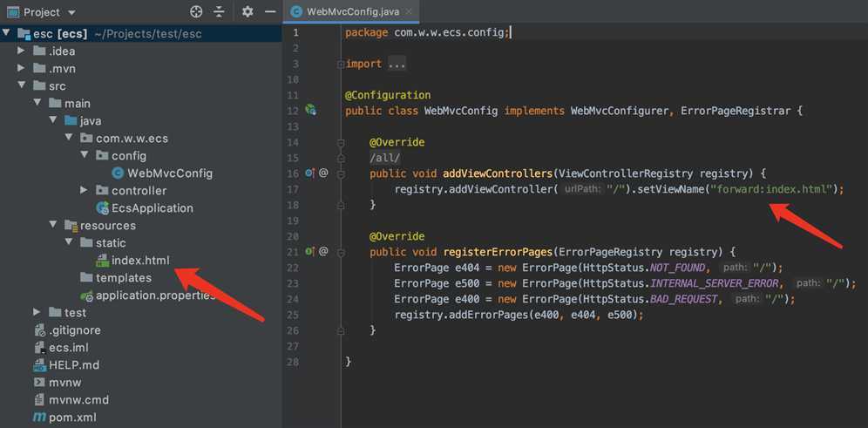Click the @Configuration annotation
Image resolution: width=868 pixels, height=428 pixels.
(388, 95)
